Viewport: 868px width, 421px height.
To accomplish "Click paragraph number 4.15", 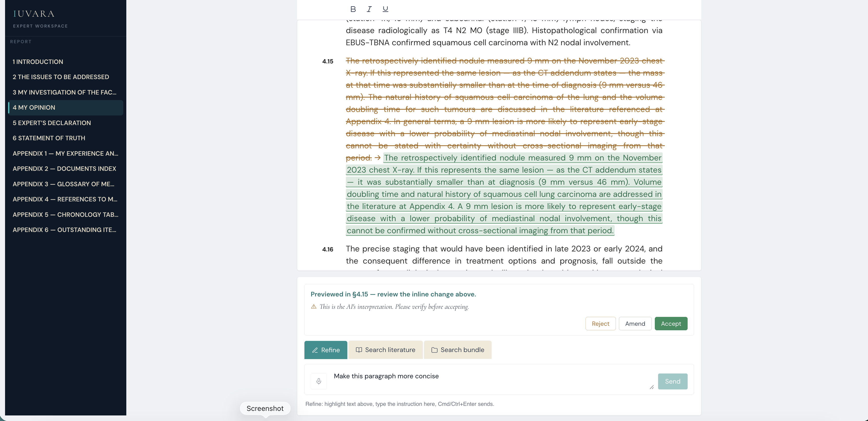I will 328,61.
